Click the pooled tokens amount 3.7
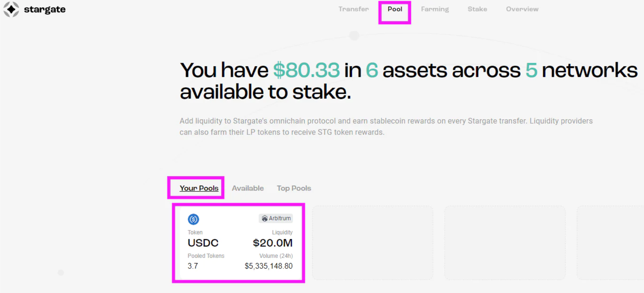This screenshot has height=293, width=644. pos(193,266)
